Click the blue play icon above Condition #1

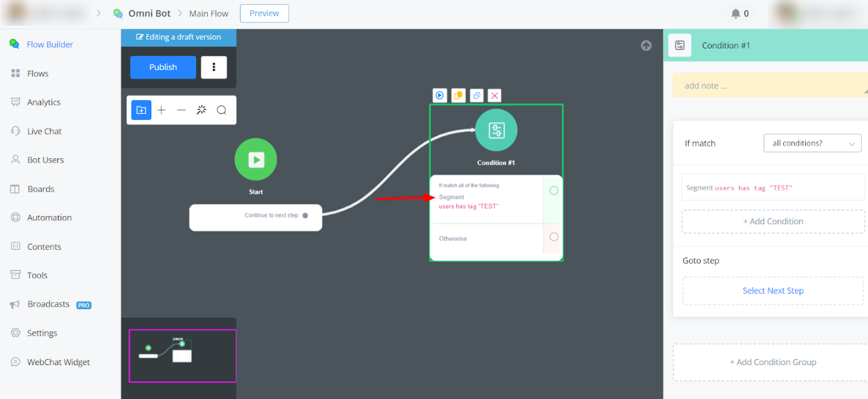(x=439, y=95)
